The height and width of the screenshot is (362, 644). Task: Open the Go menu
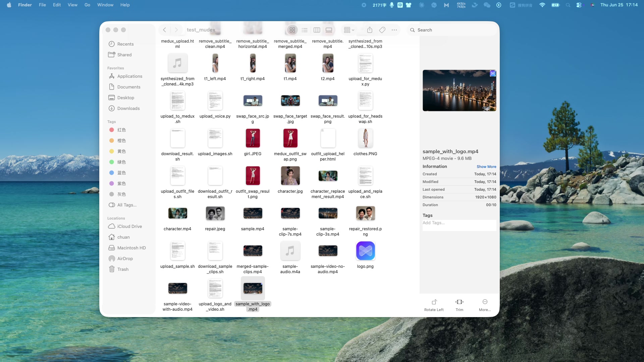click(87, 5)
